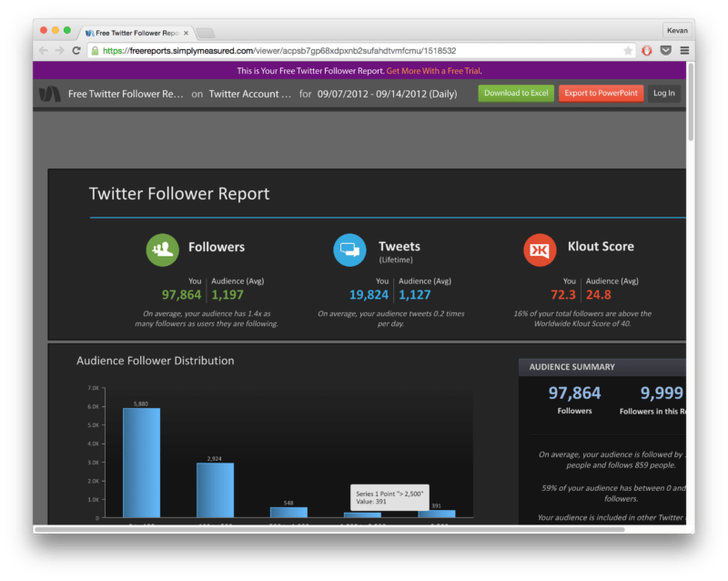Bookmark page with the star icon
The image size is (728, 581).
click(x=628, y=51)
